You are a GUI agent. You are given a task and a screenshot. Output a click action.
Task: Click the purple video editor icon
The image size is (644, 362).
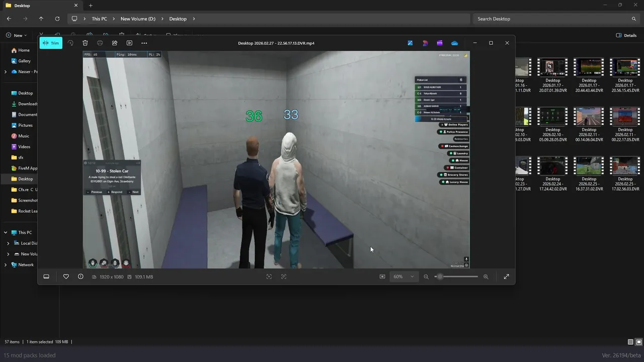coord(440,43)
